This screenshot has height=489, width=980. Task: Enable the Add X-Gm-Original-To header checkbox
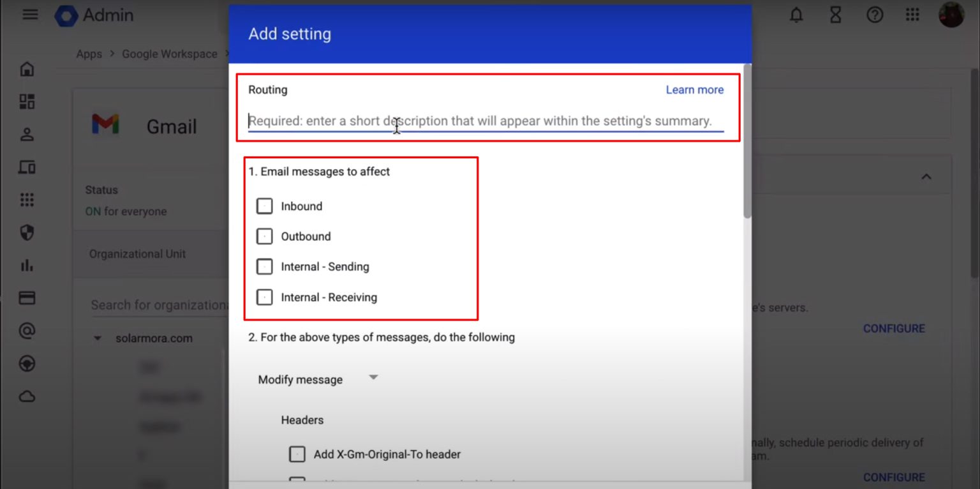(x=297, y=454)
